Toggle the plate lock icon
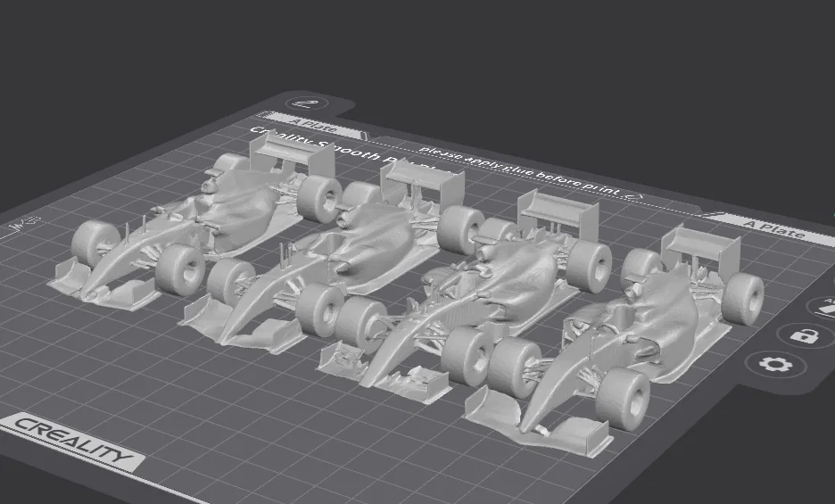Screen dimensions: 835x504 (804, 335)
